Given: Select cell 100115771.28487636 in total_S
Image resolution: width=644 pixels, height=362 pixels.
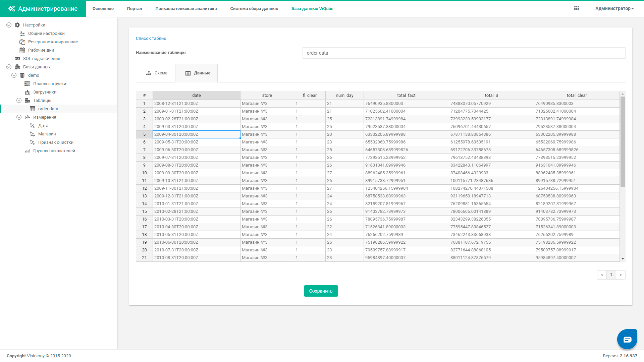Looking at the screenshot, I should 491,181.
